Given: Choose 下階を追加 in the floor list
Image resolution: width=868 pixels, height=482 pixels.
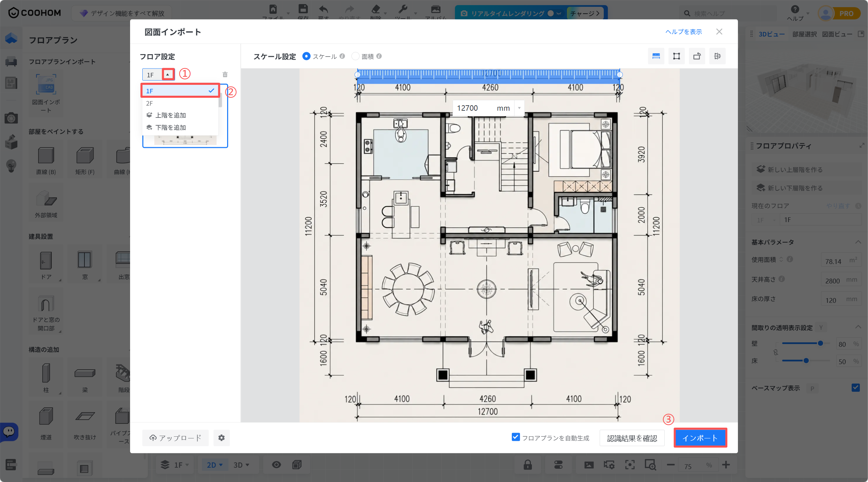Looking at the screenshot, I should tap(180, 127).
